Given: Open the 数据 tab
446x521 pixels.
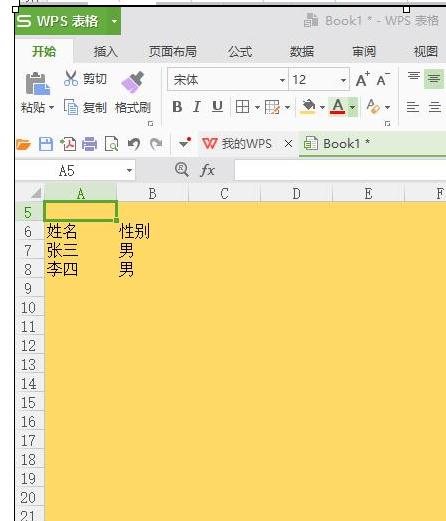Looking at the screenshot, I should pos(302,52).
